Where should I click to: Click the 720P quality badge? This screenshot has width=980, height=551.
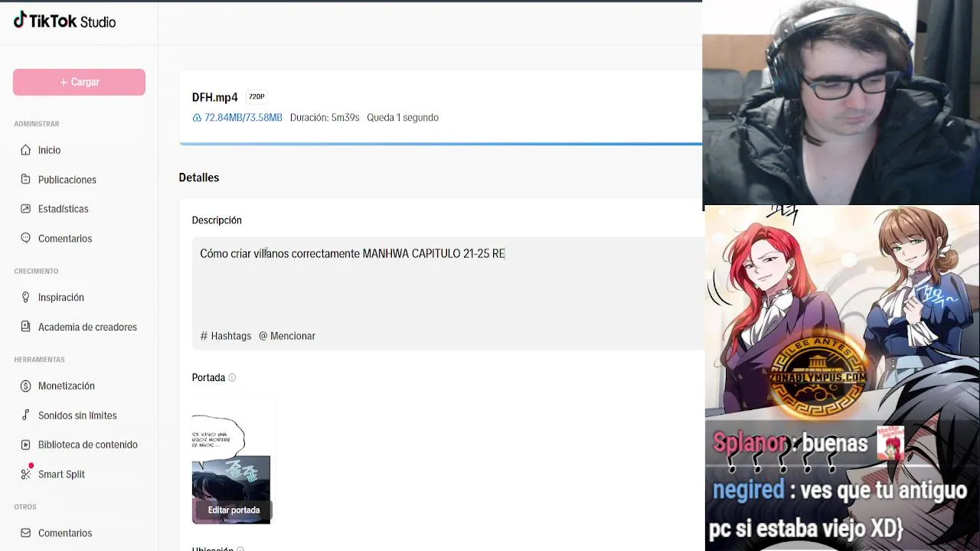[256, 96]
